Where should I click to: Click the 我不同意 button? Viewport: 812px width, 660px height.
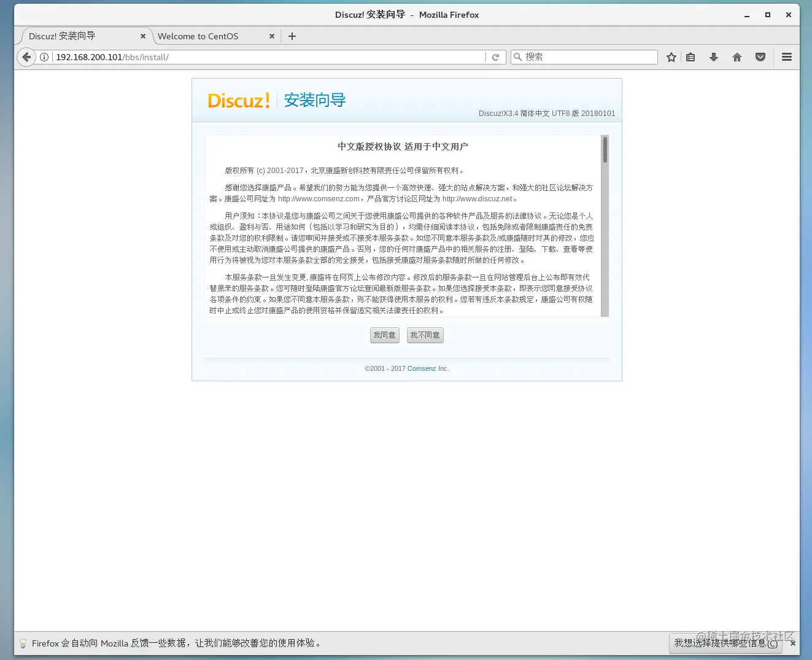pos(425,335)
